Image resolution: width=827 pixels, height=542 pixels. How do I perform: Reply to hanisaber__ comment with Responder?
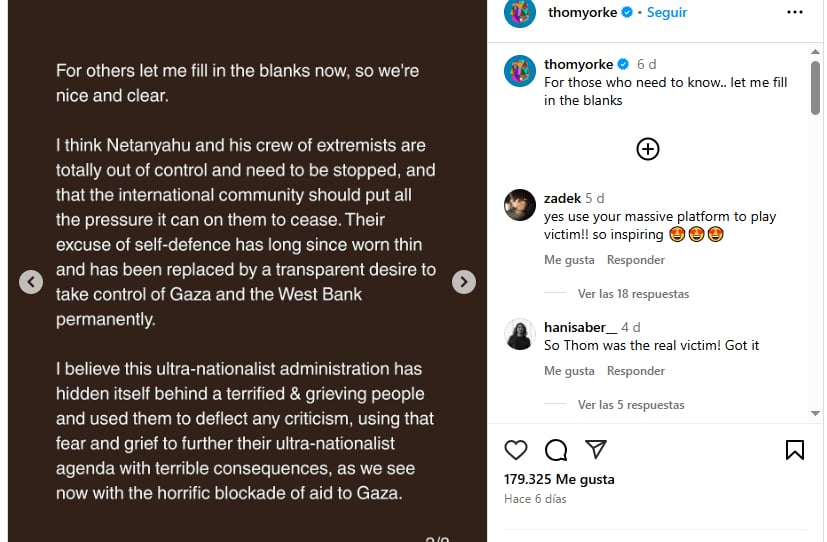point(636,371)
